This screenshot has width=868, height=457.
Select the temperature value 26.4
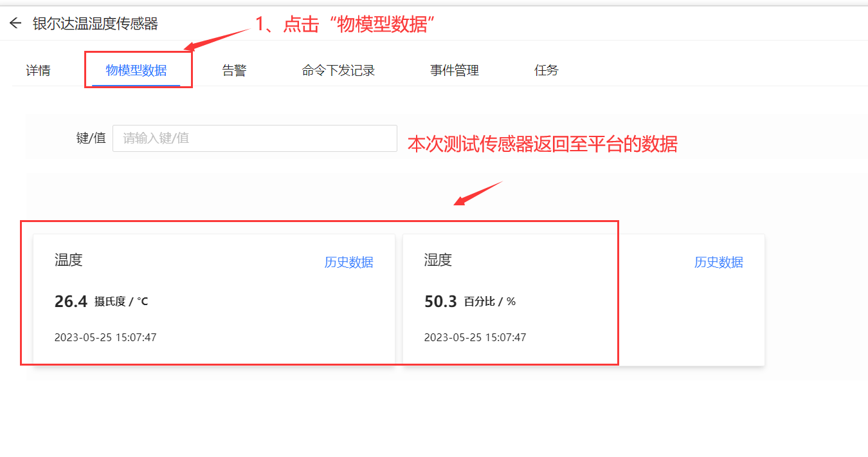coord(71,301)
